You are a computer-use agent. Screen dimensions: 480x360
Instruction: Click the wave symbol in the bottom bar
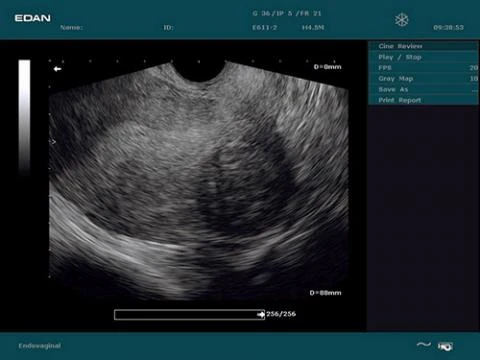(424, 345)
